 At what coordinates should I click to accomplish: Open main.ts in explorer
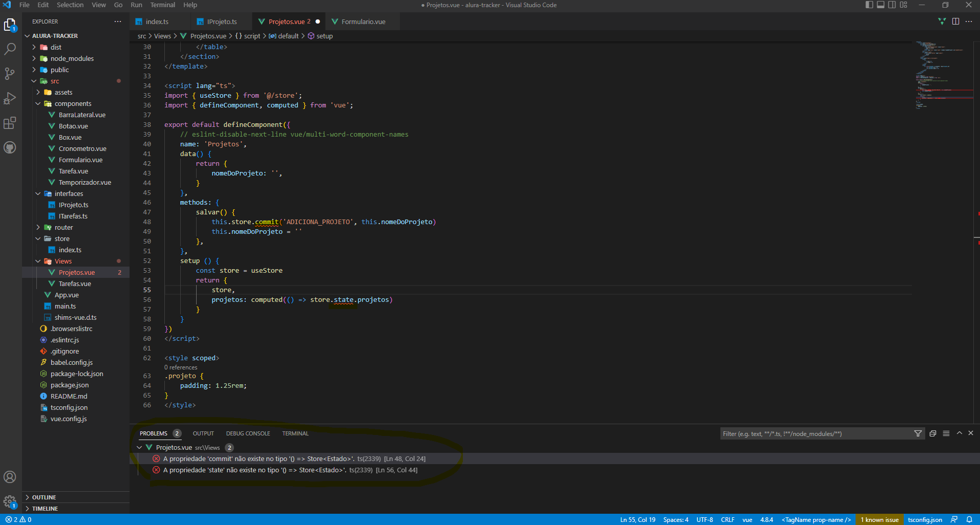click(65, 306)
